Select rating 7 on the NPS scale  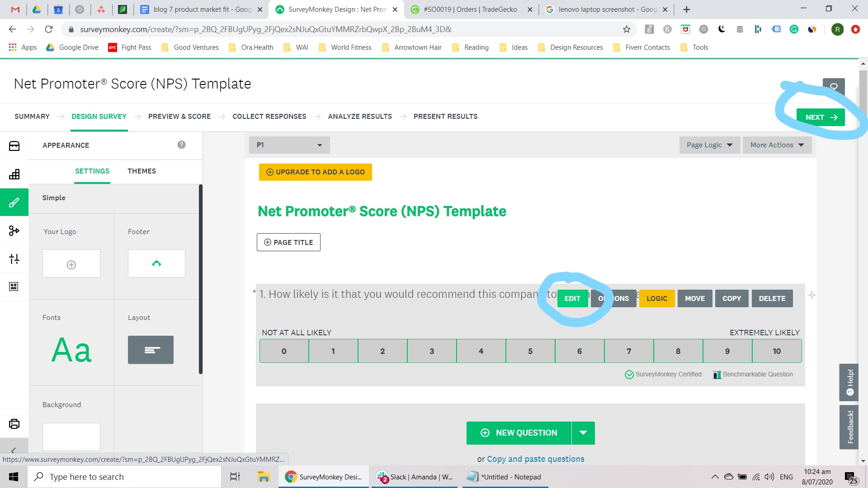pyautogui.click(x=628, y=351)
